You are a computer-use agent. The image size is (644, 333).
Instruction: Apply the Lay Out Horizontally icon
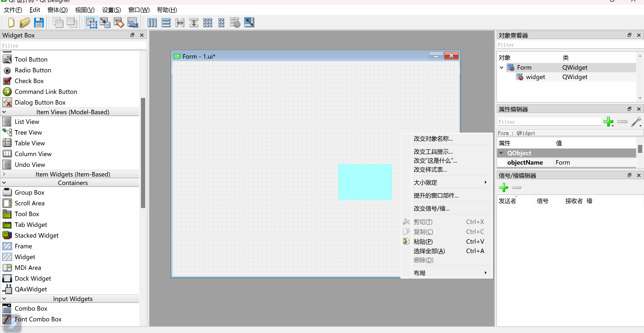pos(152,23)
